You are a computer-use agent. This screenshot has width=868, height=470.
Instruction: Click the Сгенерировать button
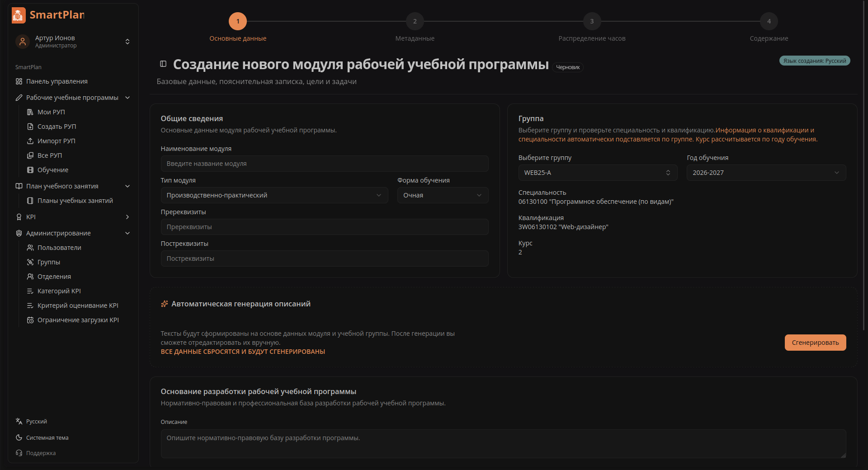click(x=815, y=343)
